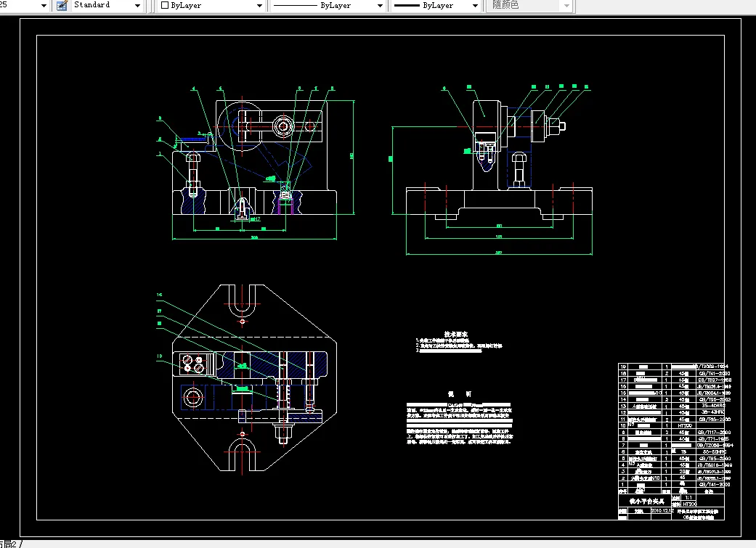Image resolution: width=756 pixels, height=548 pixels.
Task: Open the dropdown showing 25
Action: 24,5
